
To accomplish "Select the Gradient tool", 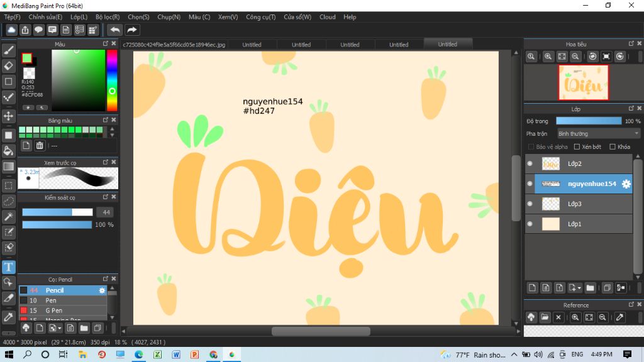I will tap(9, 166).
